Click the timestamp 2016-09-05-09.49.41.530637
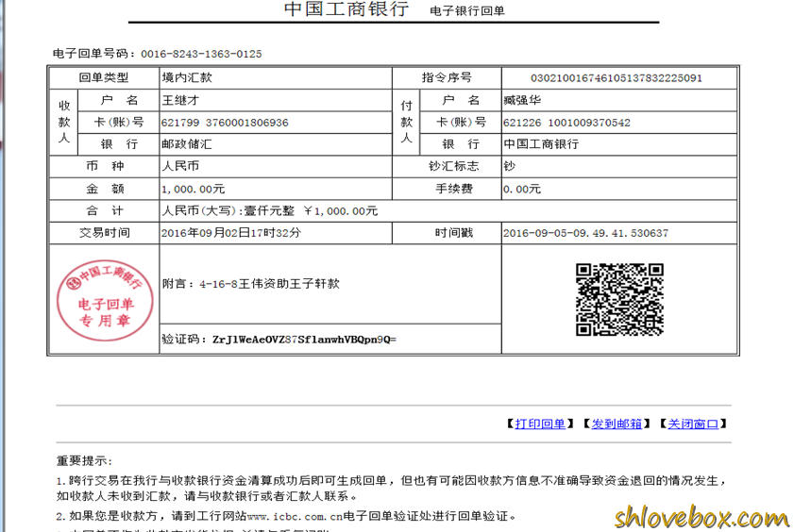The height and width of the screenshot is (532, 794). pyautogui.click(x=586, y=233)
